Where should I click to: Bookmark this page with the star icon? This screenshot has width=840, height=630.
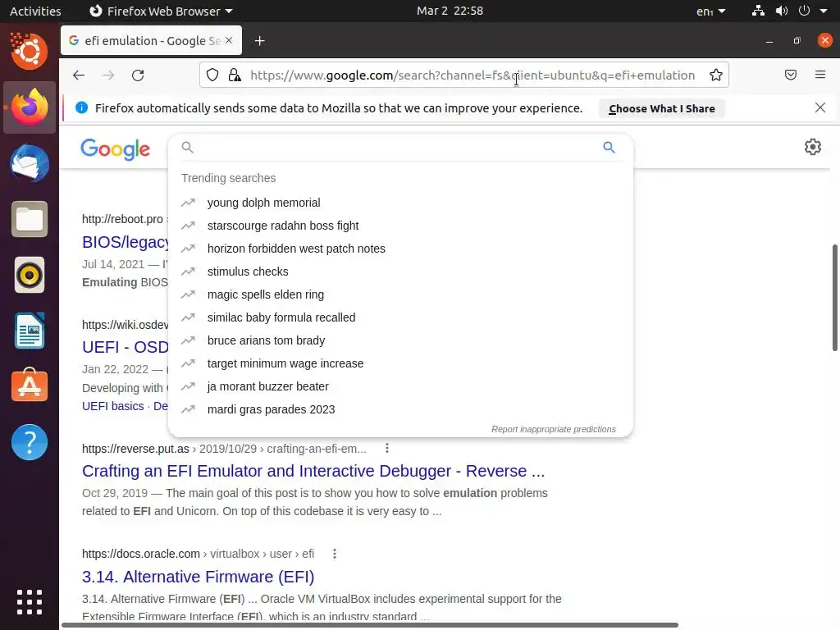715,75
